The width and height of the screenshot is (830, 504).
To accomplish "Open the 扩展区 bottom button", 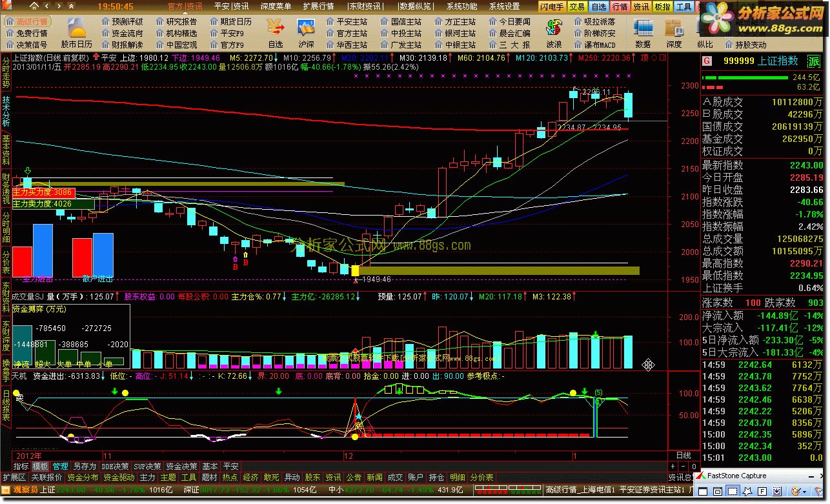I will pyautogui.click(x=14, y=478).
